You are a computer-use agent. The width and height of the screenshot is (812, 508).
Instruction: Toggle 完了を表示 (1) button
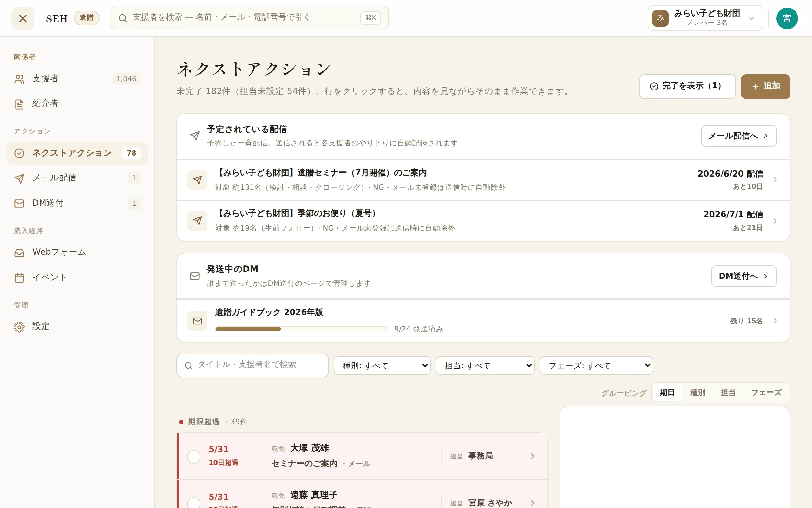click(x=687, y=86)
